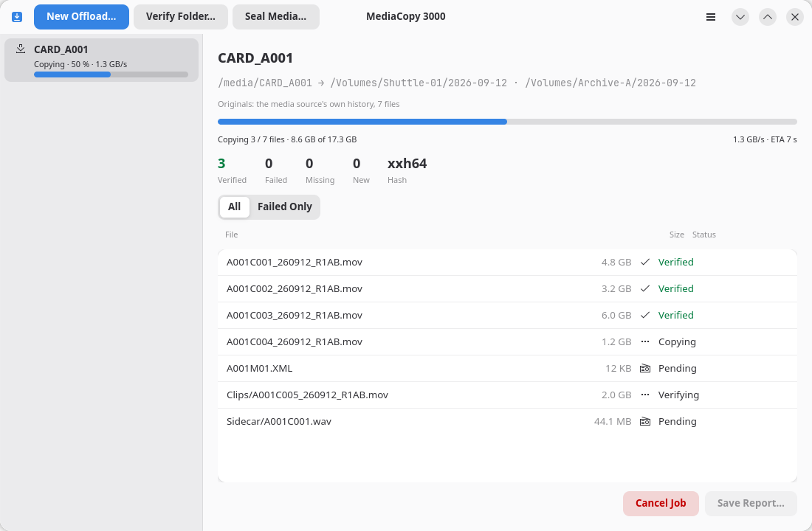Click the main job progress bar
The width and height of the screenshot is (812, 531).
[x=507, y=122]
